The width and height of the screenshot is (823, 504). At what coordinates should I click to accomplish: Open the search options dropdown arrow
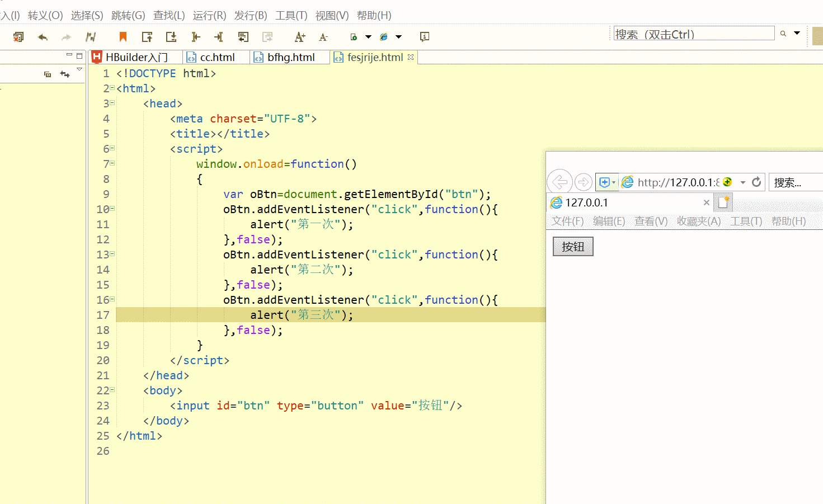797,33
